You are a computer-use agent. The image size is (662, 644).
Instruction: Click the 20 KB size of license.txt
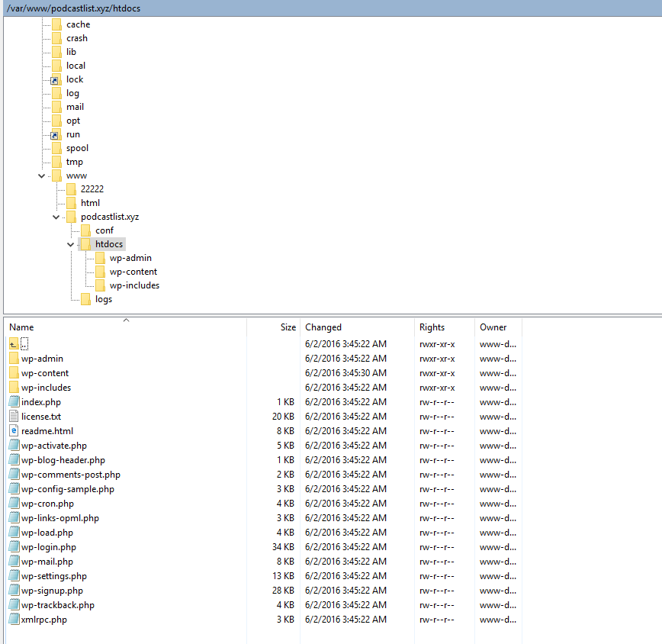tap(283, 417)
